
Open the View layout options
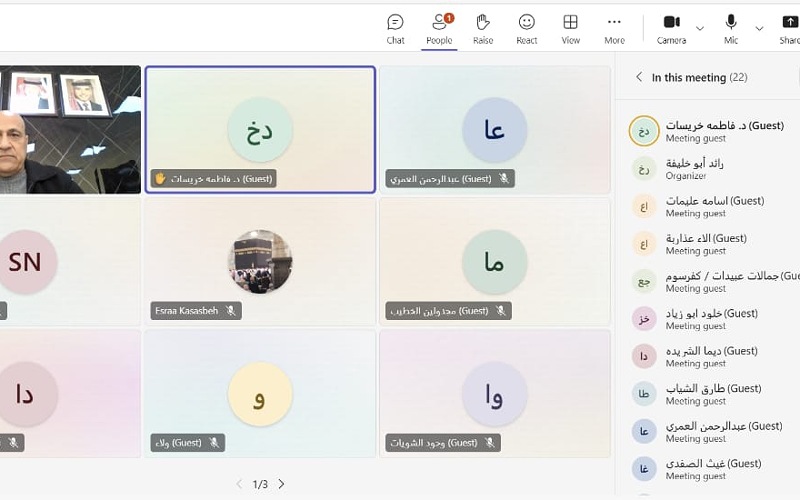[570, 28]
